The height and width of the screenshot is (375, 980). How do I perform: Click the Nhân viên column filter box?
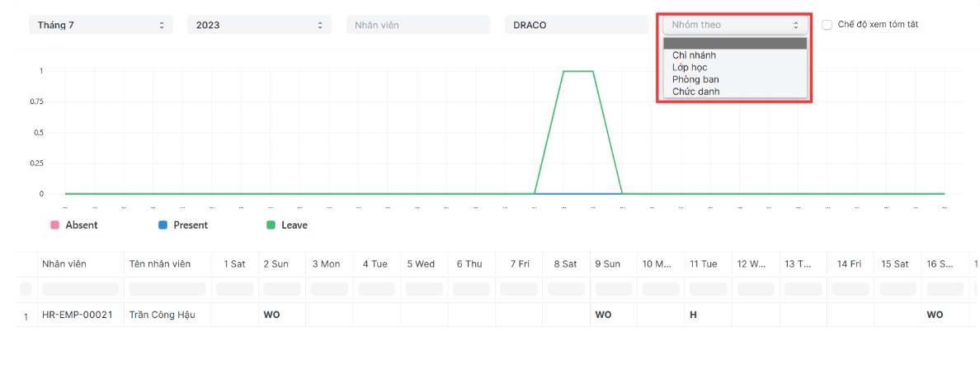(x=80, y=289)
